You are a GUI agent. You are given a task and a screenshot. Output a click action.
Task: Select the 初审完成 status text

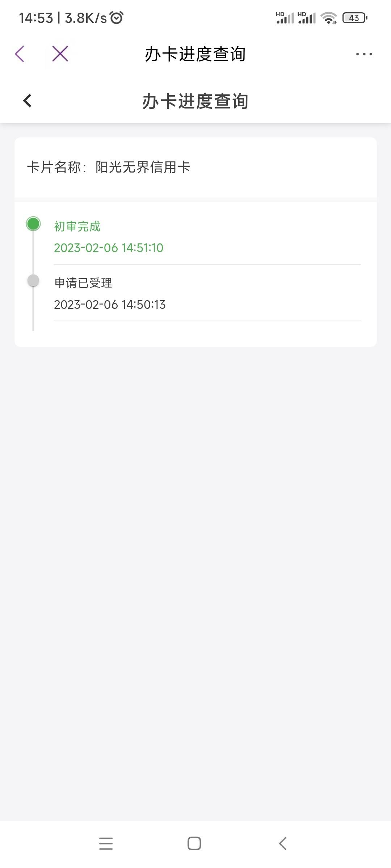click(77, 226)
